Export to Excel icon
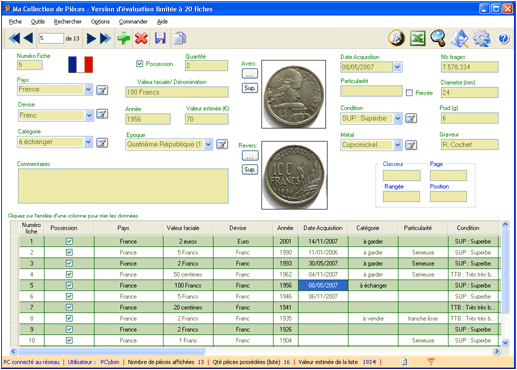The height and width of the screenshot is (370, 517). [x=418, y=38]
